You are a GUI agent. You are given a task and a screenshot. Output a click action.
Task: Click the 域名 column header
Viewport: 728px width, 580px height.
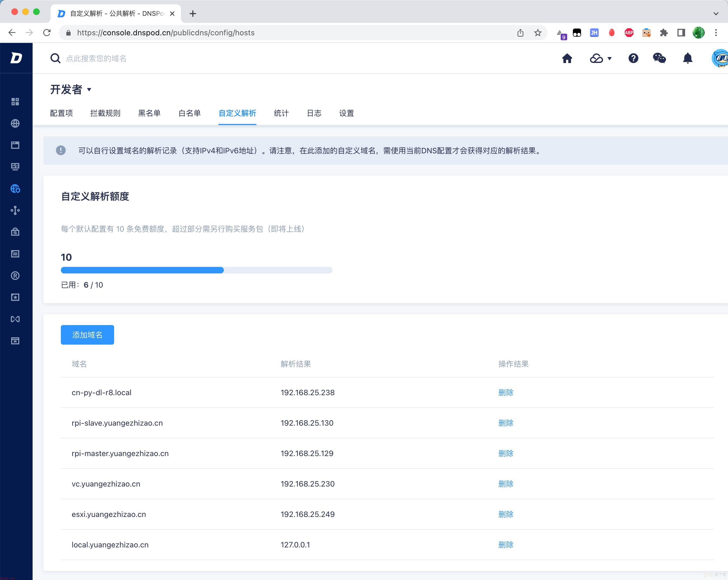(x=79, y=364)
